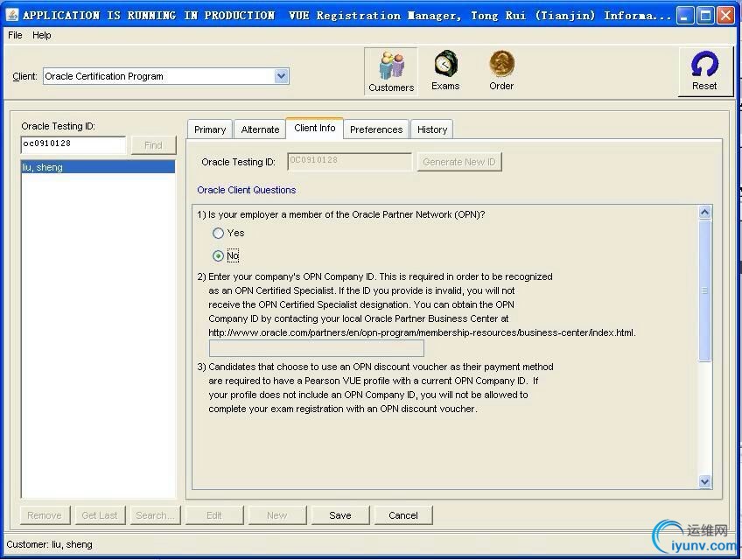Click the Generate New ID button

pyautogui.click(x=459, y=162)
